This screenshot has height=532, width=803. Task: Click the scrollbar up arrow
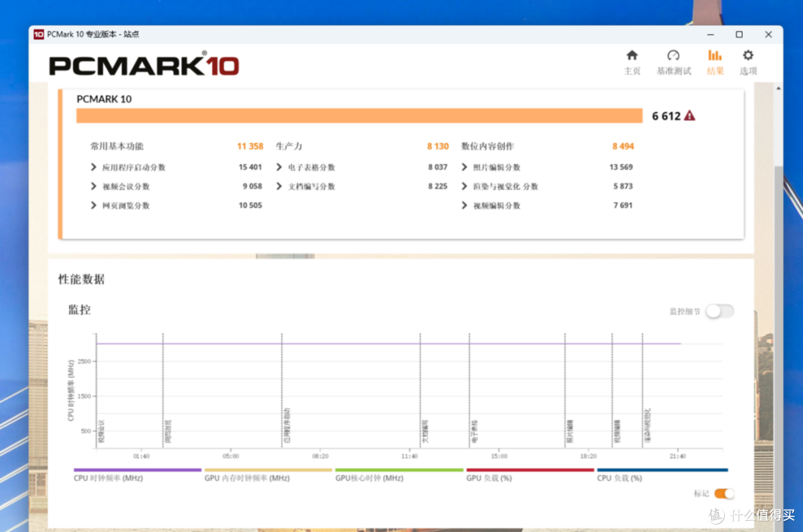778,88
